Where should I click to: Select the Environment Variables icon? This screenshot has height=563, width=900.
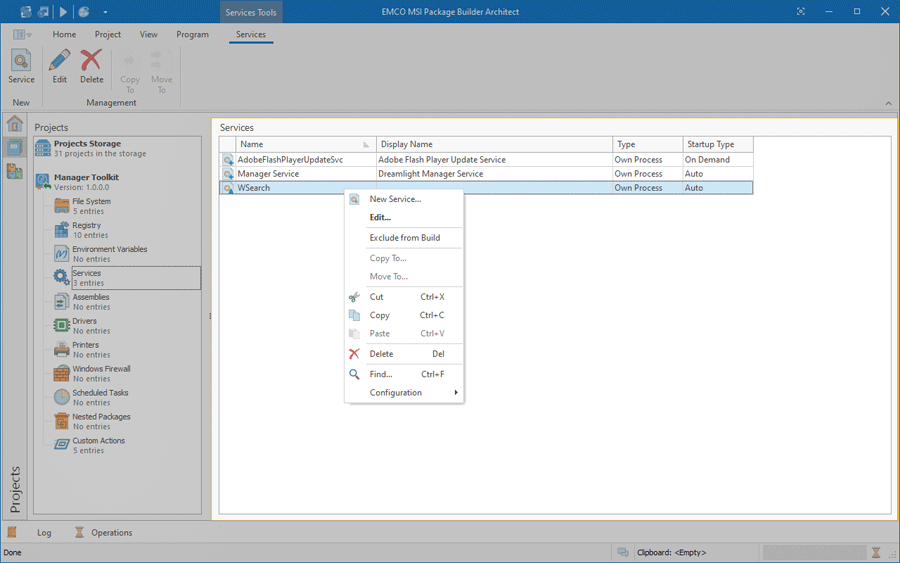click(61, 254)
